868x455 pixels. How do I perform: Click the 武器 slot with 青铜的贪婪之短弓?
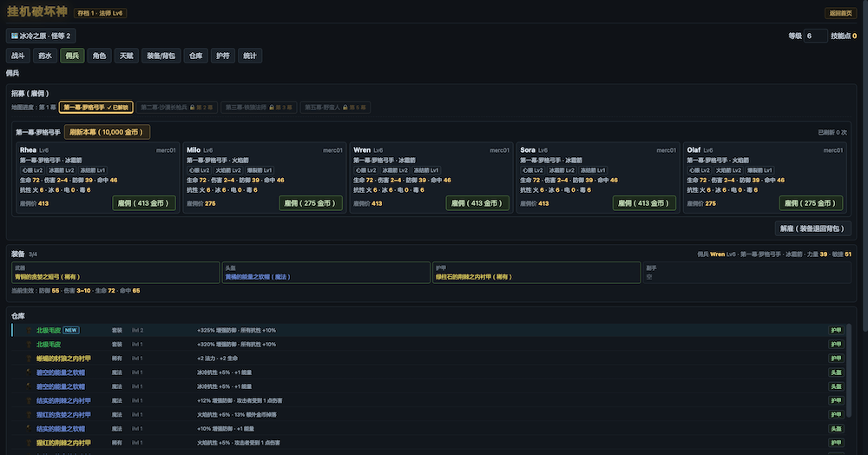pyautogui.click(x=115, y=273)
